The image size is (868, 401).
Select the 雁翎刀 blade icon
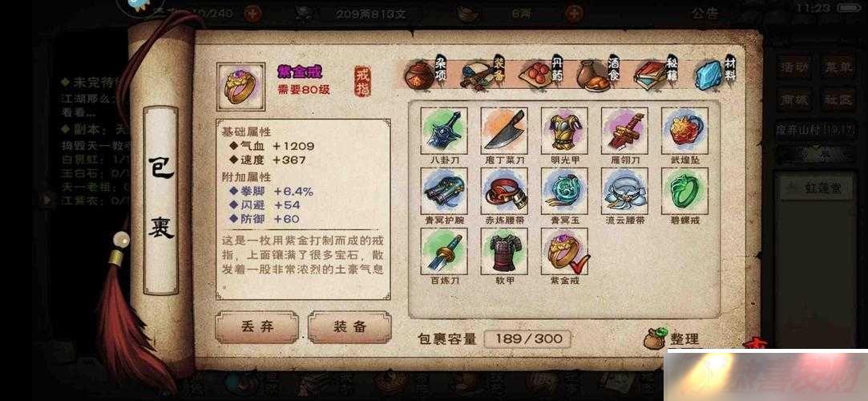tap(624, 130)
